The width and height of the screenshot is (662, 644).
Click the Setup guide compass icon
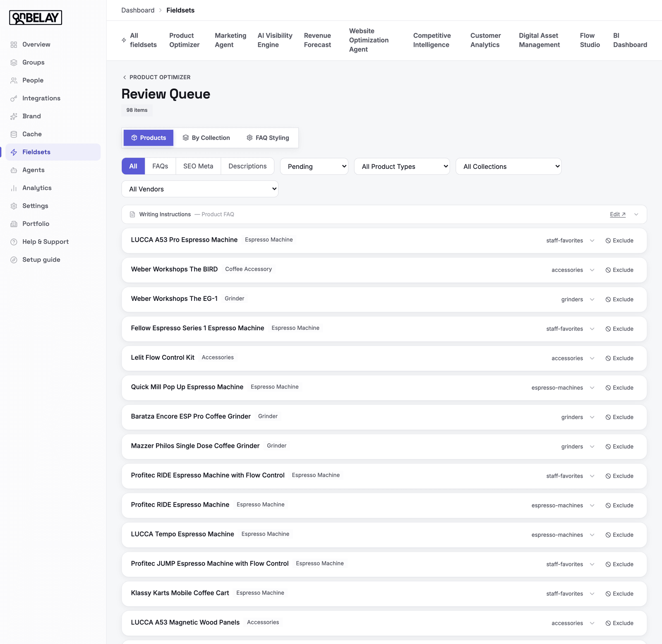[14, 260]
